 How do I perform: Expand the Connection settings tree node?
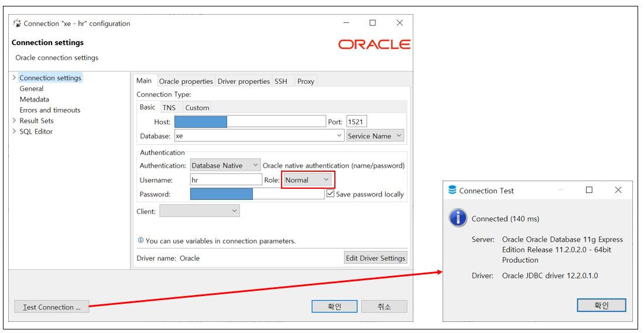click(15, 77)
